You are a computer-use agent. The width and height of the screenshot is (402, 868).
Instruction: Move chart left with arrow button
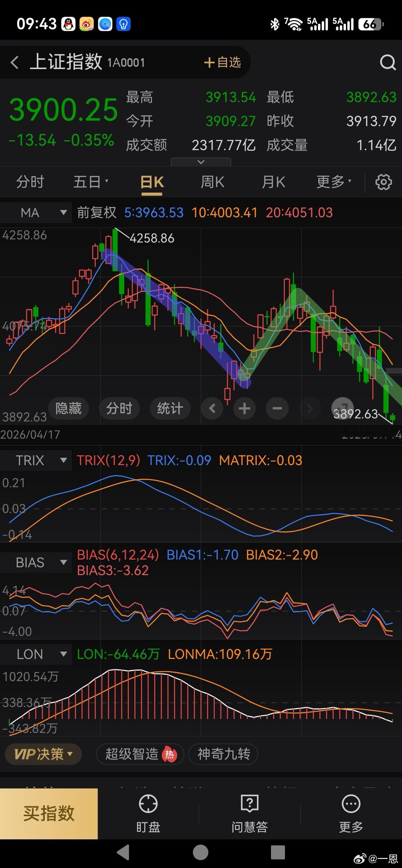(212, 408)
